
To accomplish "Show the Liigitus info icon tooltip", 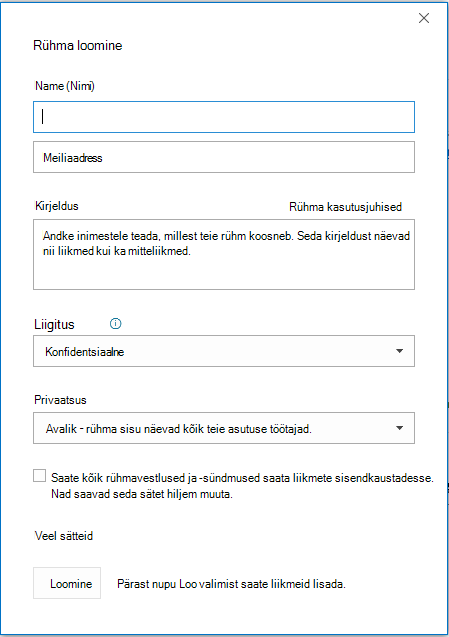I will tap(115, 323).
